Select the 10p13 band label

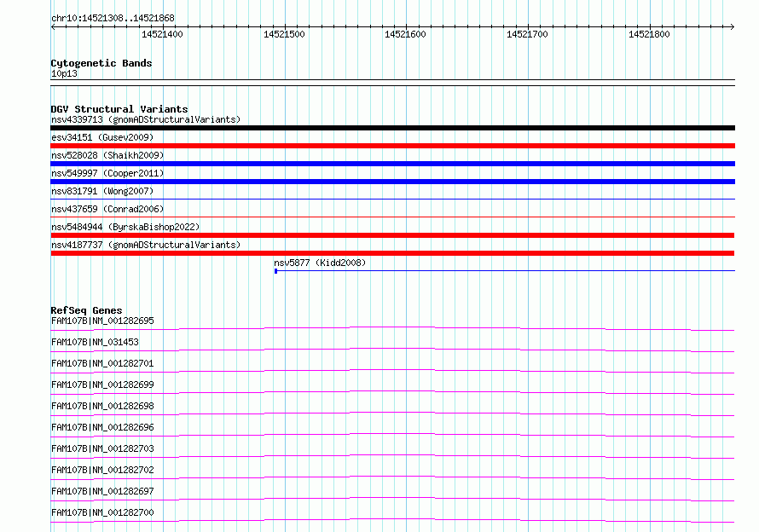64,73
